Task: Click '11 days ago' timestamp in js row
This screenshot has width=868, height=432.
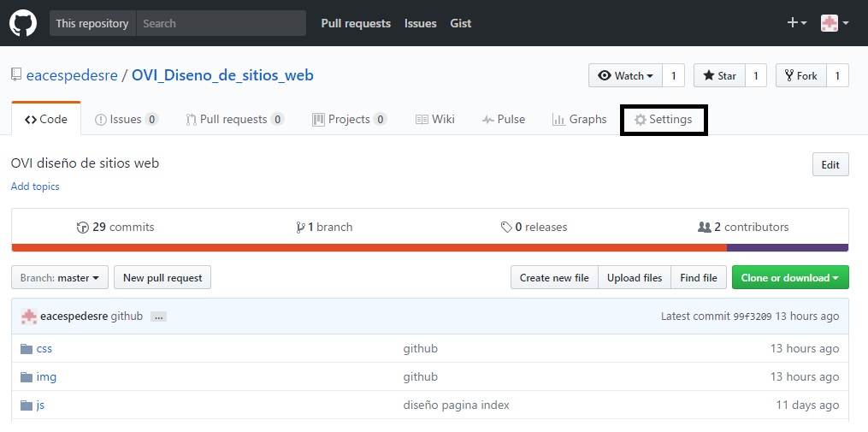Action: (807, 405)
